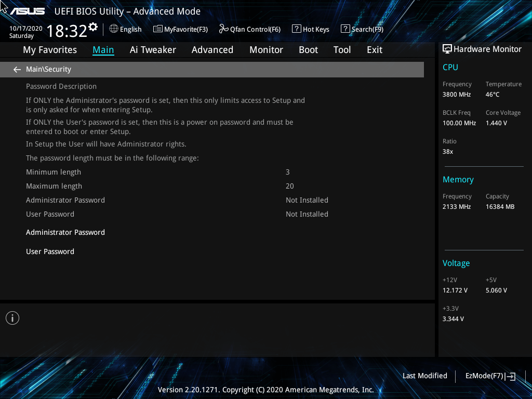Open Qfan Control via the fan icon
The image size is (532, 399).
(224, 29)
